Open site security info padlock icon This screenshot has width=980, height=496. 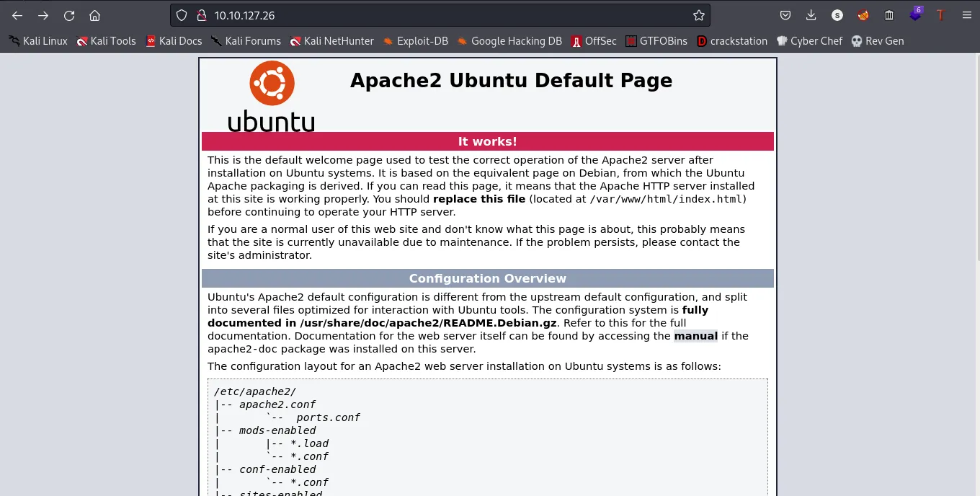pyautogui.click(x=201, y=15)
